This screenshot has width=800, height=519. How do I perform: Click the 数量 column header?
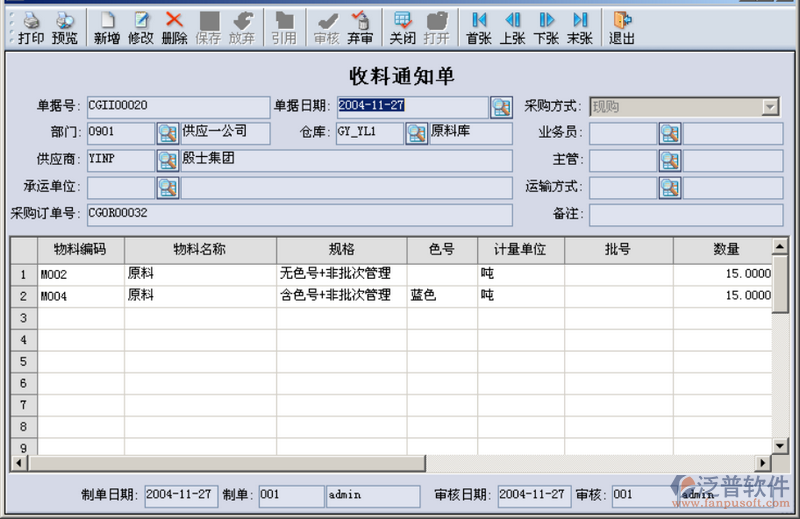point(726,249)
